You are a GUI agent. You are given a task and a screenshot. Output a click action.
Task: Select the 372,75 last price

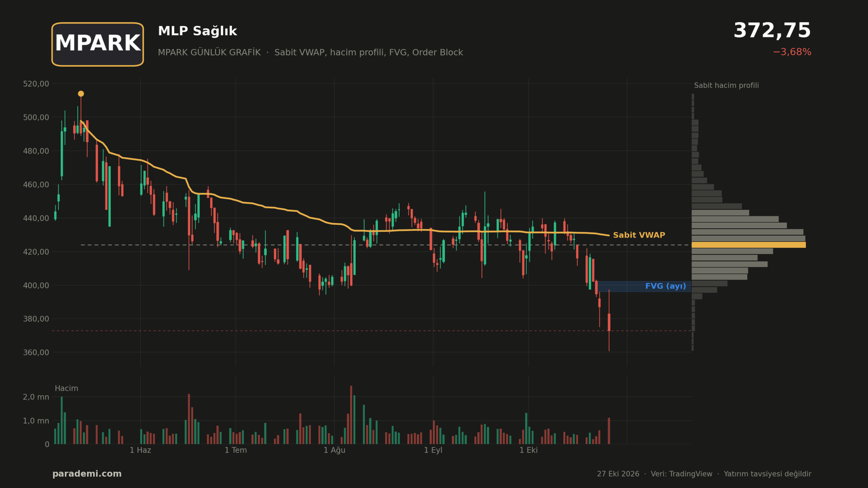772,31
